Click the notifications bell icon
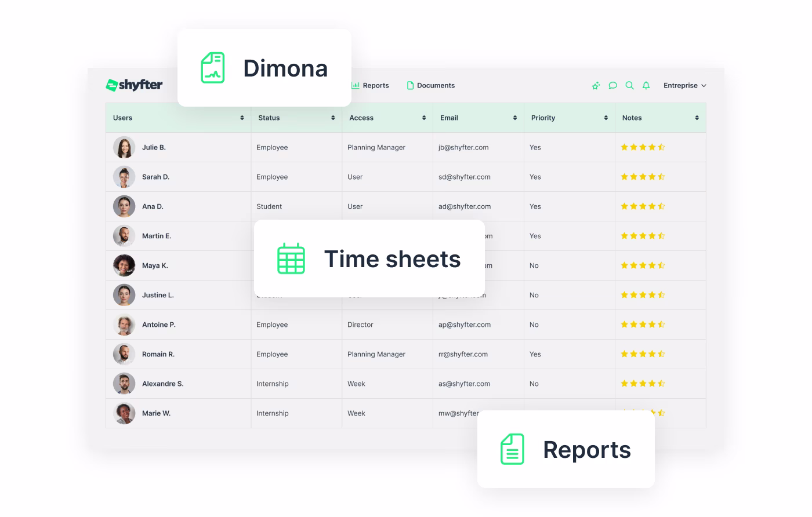The height and width of the screenshot is (517, 812). [x=646, y=85]
